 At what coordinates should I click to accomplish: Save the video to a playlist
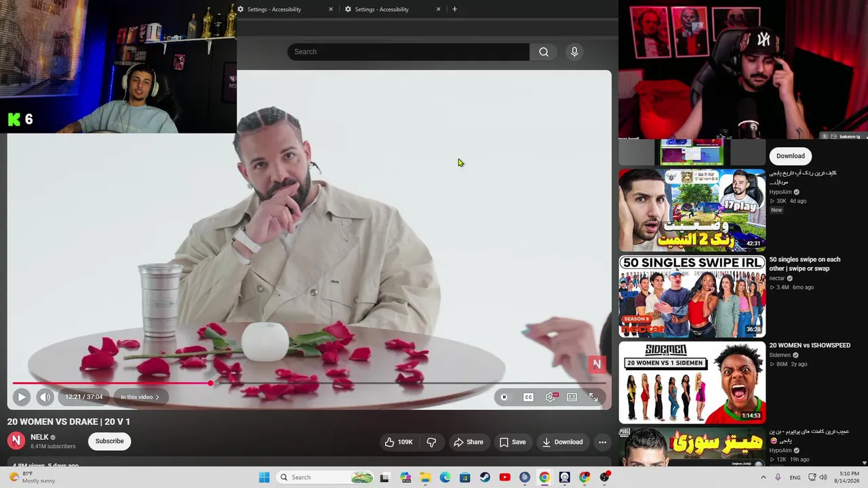(513, 442)
